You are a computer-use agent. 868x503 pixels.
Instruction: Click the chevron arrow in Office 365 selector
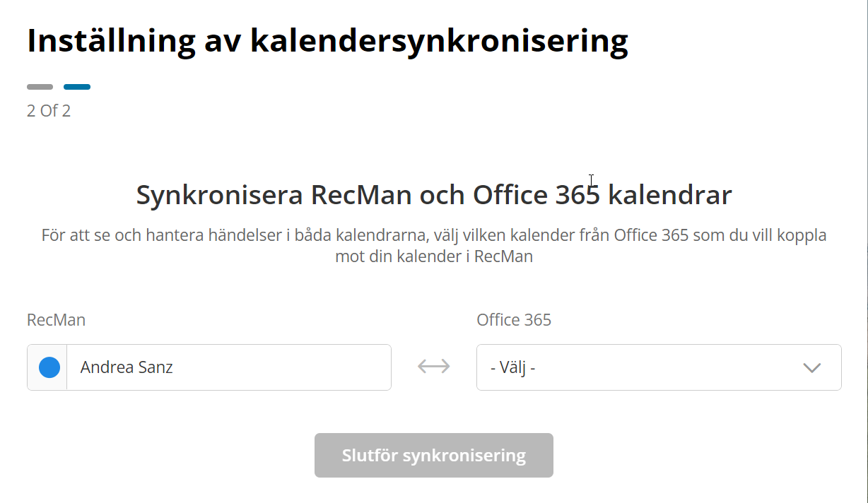coord(811,367)
